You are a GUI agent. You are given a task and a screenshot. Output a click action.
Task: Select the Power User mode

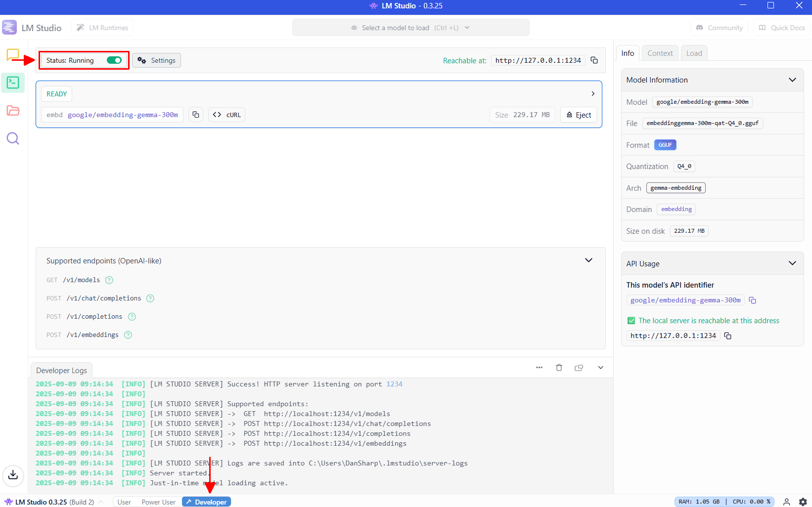coord(158,502)
